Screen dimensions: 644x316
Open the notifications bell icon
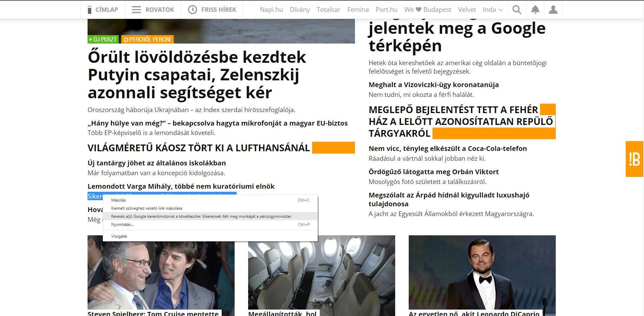pyautogui.click(x=535, y=10)
